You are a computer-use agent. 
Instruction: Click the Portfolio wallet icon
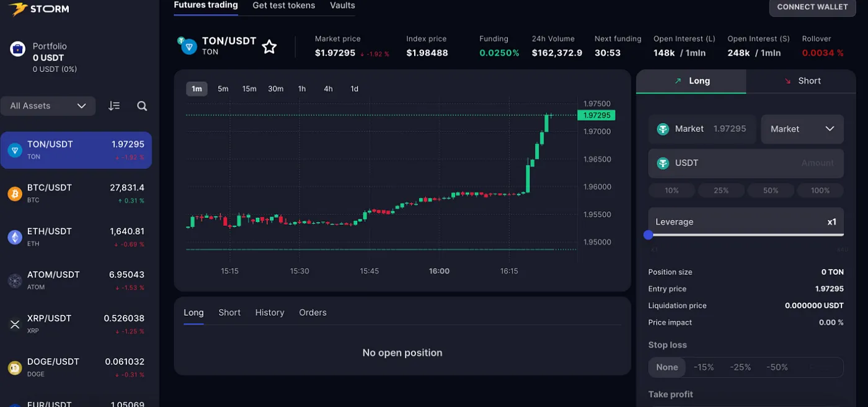(x=17, y=49)
